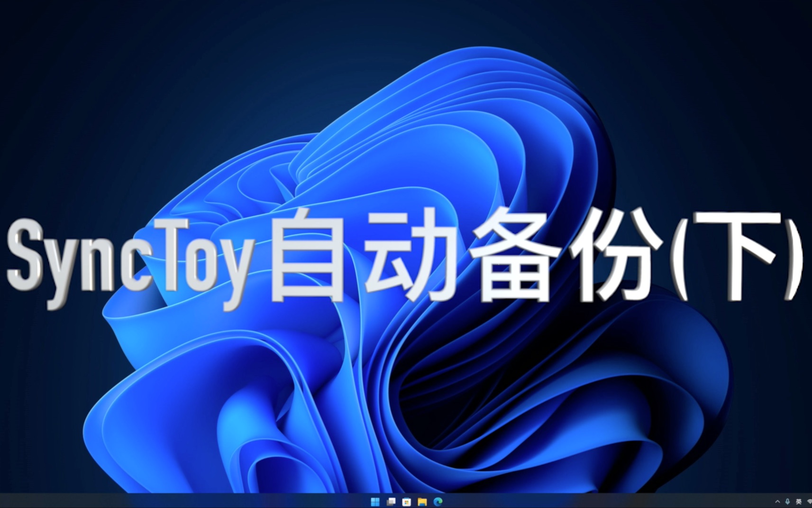Click the microphone tray icon
The height and width of the screenshot is (508, 812).
(x=788, y=501)
